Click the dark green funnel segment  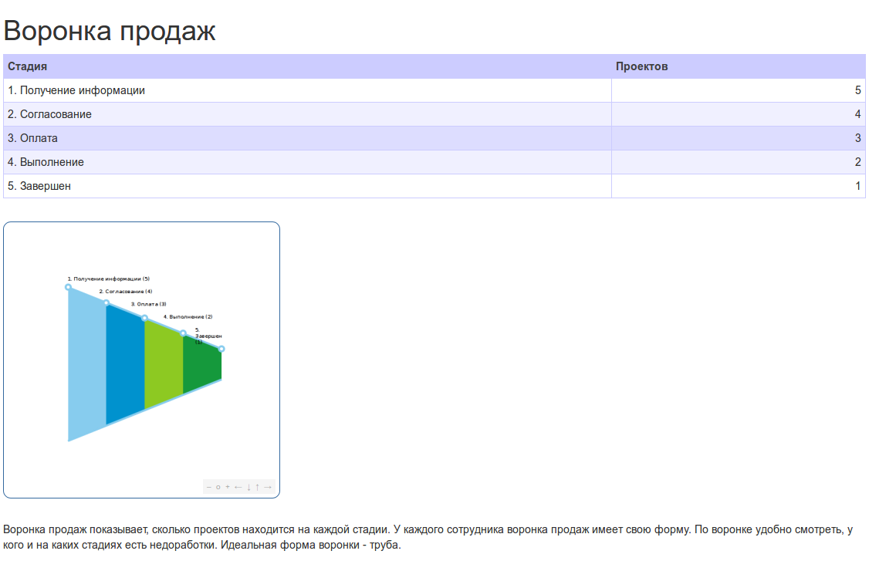point(202,364)
